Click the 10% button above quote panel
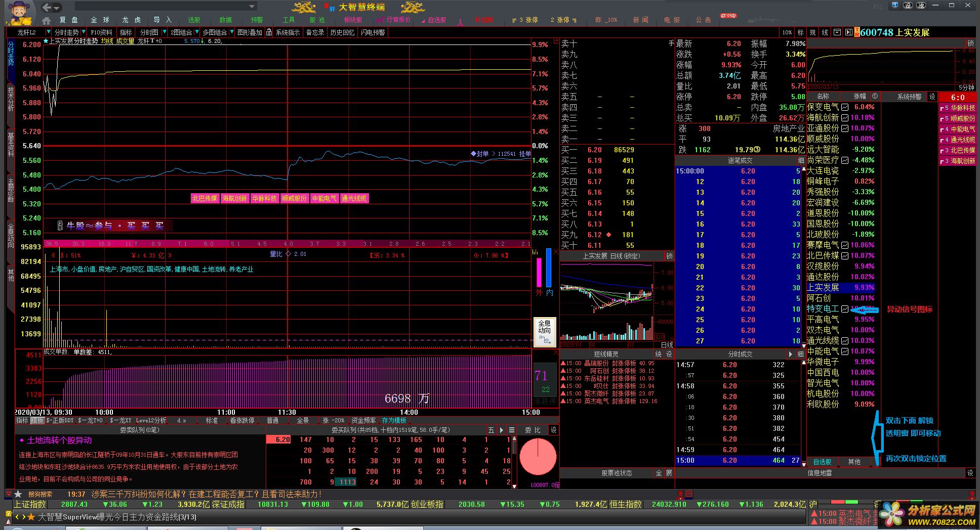The width and height of the screenshot is (980, 530). (x=787, y=32)
